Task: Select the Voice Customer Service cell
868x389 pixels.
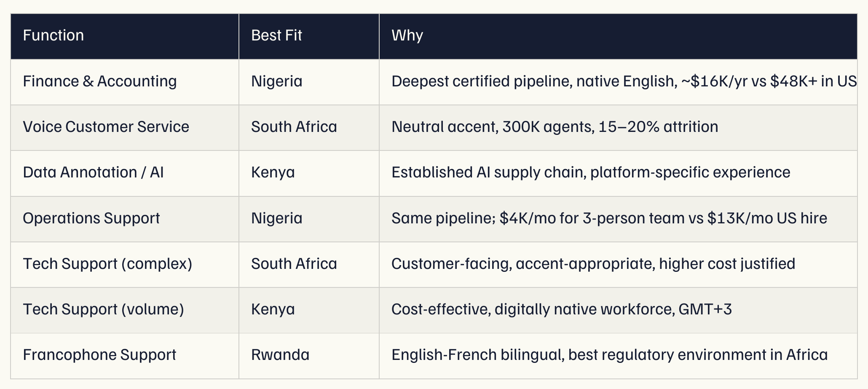Action: click(x=125, y=128)
